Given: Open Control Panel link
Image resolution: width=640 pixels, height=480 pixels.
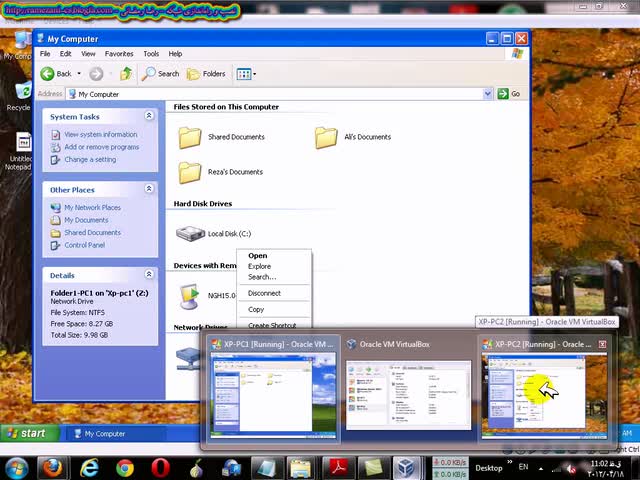Looking at the screenshot, I should point(84,245).
